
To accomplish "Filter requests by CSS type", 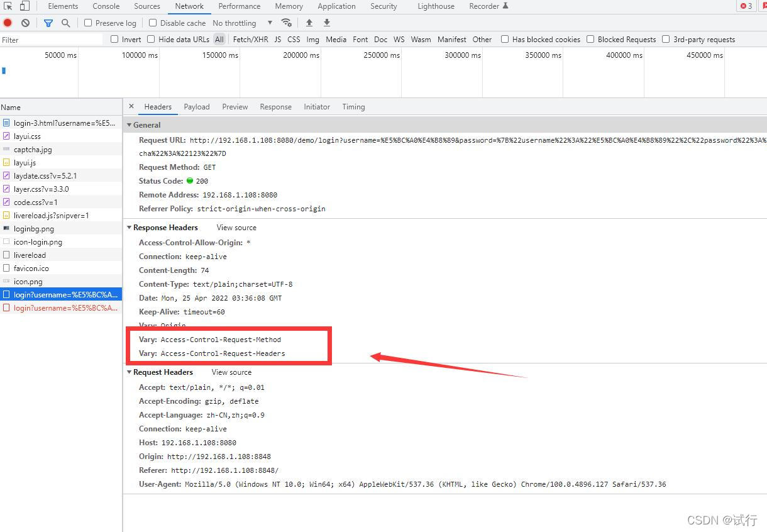I will 294,39.
